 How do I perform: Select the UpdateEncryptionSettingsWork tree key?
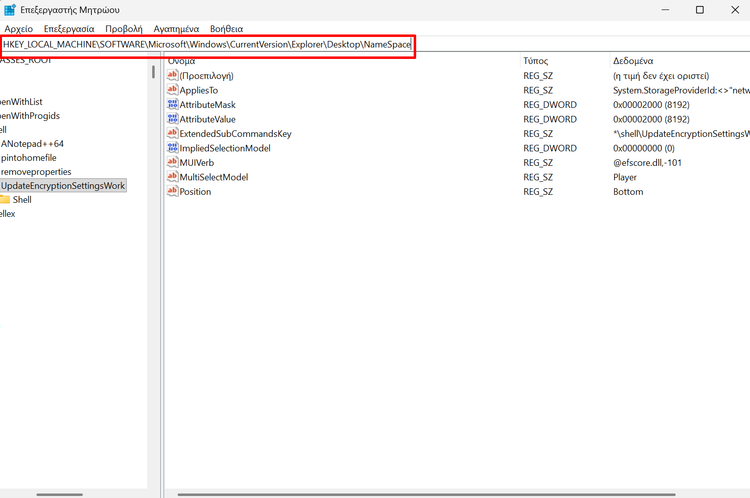[x=63, y=186]
